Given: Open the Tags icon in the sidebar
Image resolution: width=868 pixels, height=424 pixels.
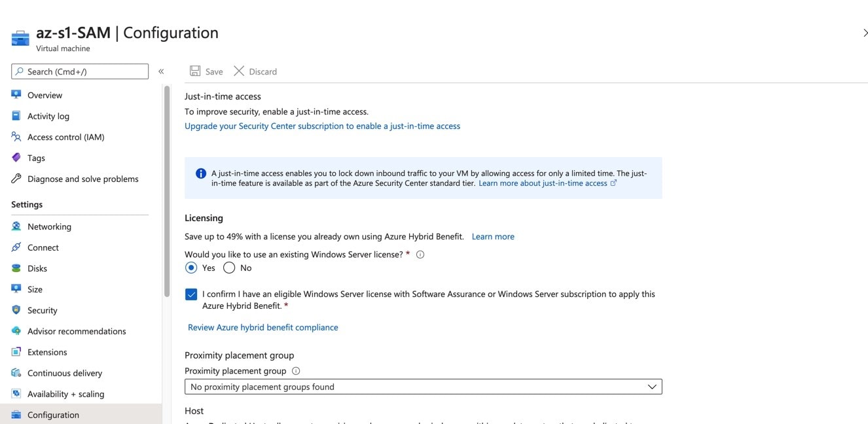Looking at the screenshot, I should (16, 158).
